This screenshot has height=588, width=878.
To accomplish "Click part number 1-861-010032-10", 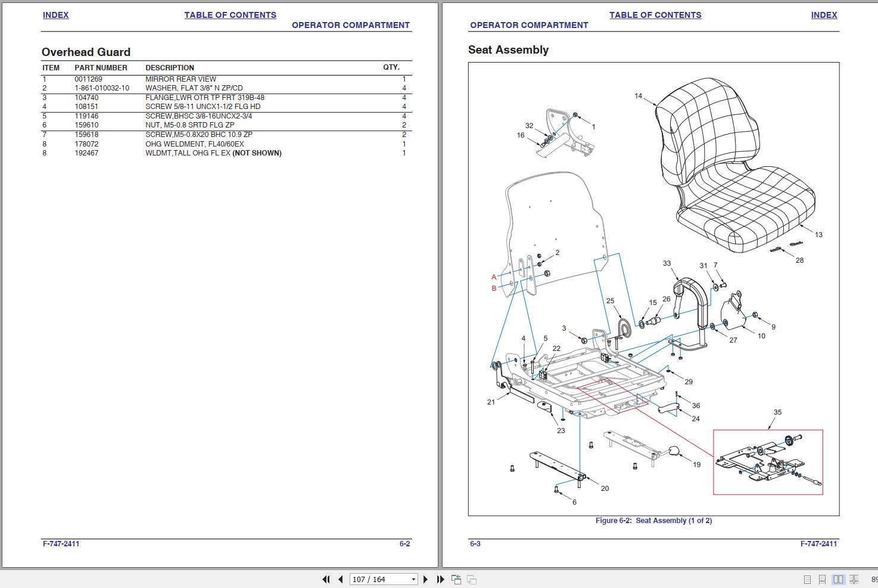I will click(102, 88).
